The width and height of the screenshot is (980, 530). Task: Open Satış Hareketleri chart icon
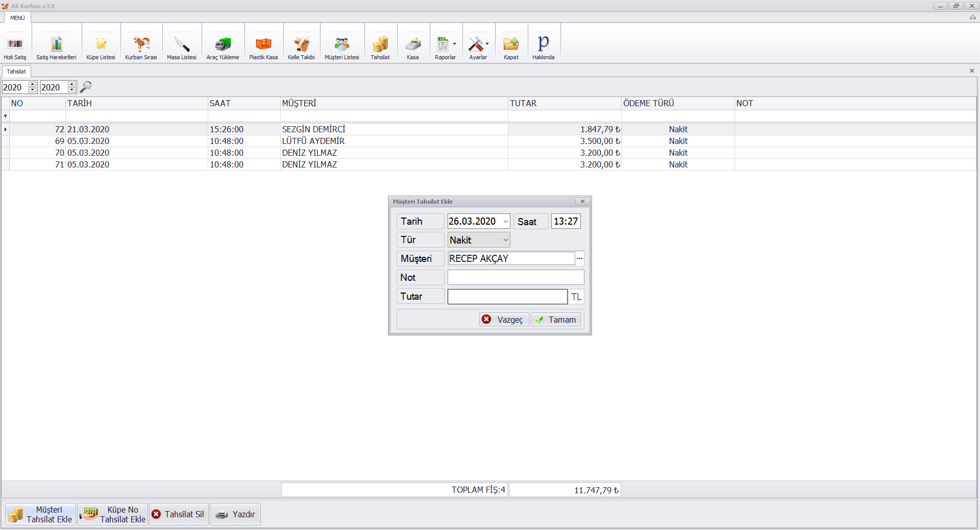56,44
